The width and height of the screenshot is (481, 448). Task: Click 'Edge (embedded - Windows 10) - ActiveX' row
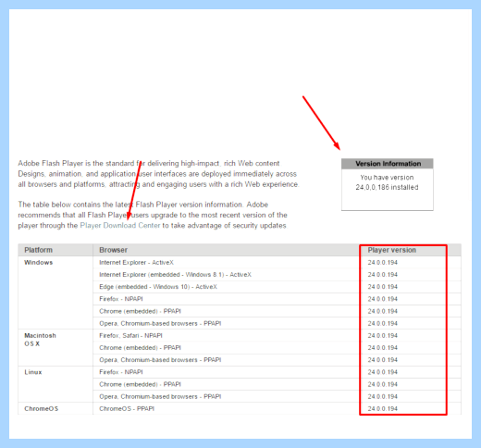click(x=158, y=287)
